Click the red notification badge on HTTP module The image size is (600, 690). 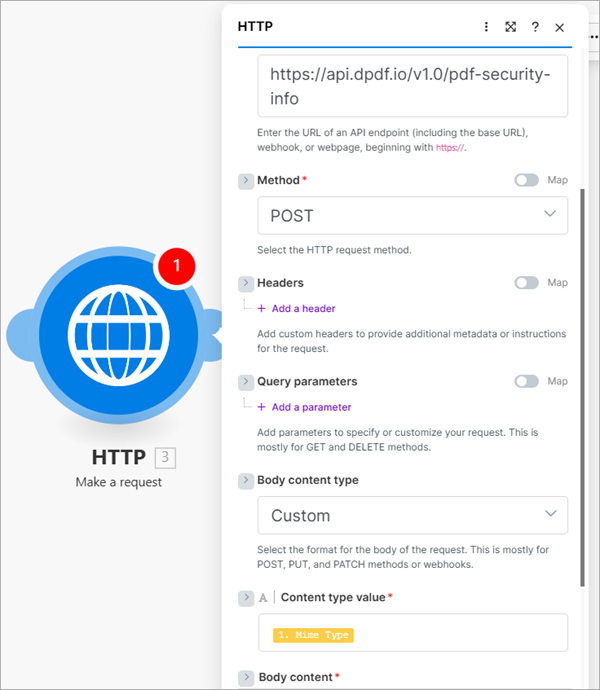click(x=176, y=266)
